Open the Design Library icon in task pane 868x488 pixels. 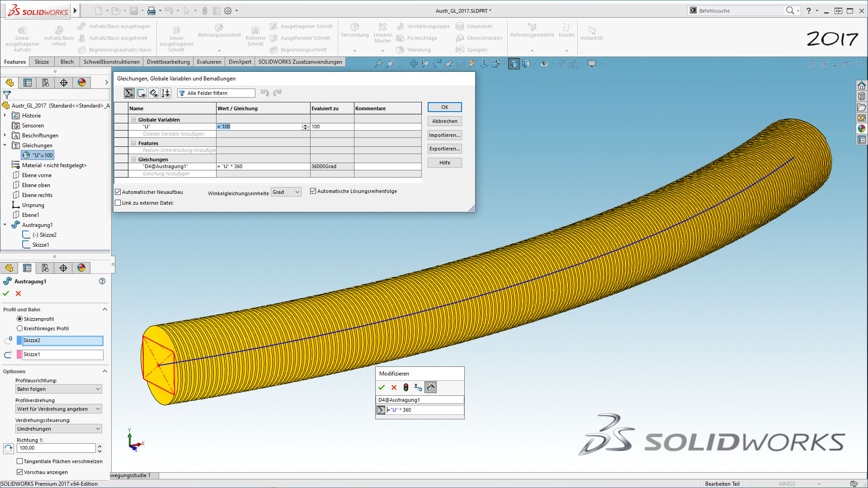[x=862, y=96]
